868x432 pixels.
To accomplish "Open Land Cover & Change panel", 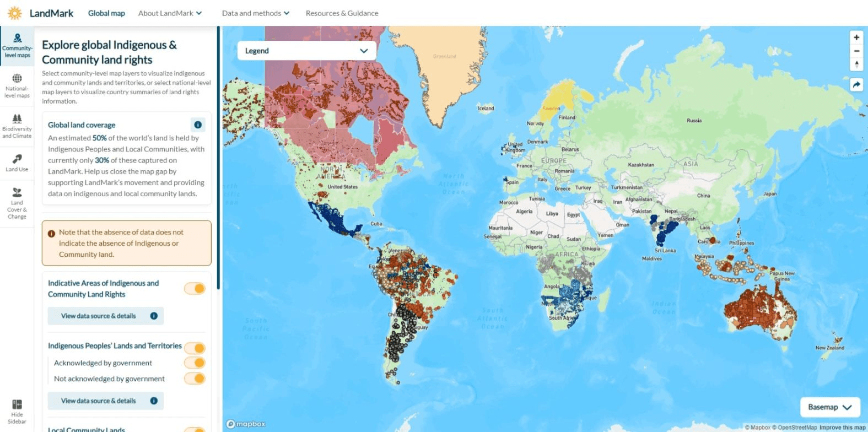I will [17, 202].
